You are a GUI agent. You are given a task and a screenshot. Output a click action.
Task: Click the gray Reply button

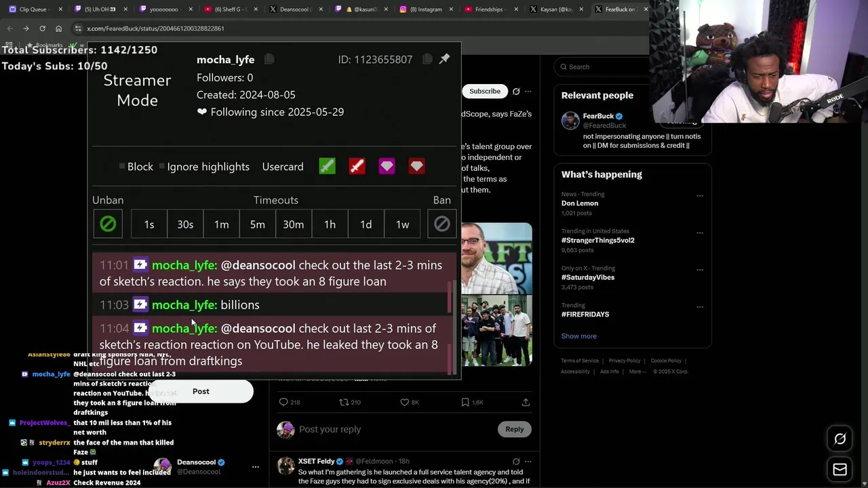[x=514, y=429]
